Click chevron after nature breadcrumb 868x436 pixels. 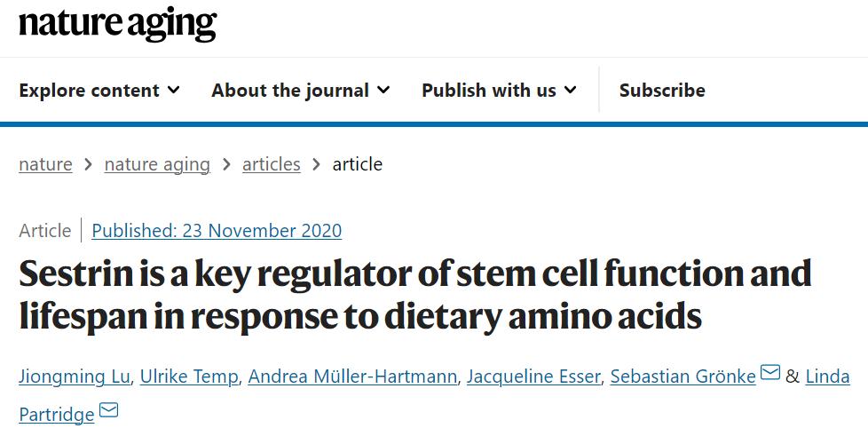tap(89, 164)
